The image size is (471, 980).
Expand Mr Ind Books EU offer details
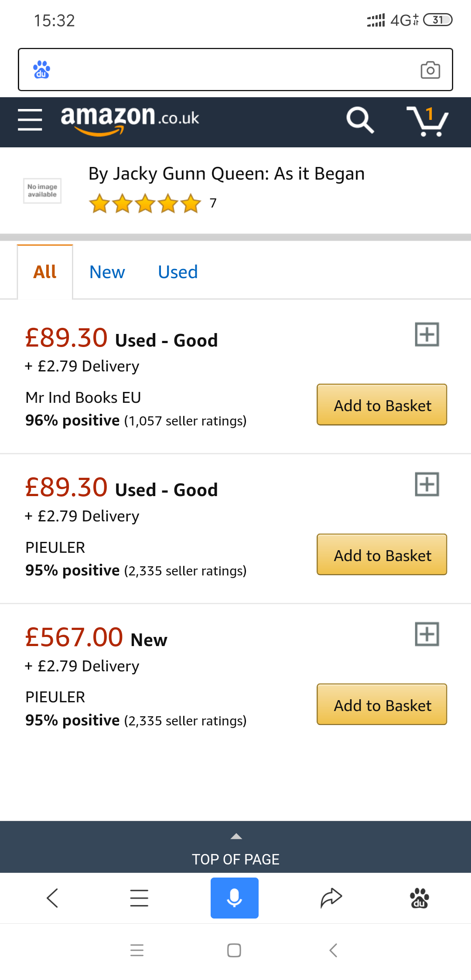coord(427,334)
